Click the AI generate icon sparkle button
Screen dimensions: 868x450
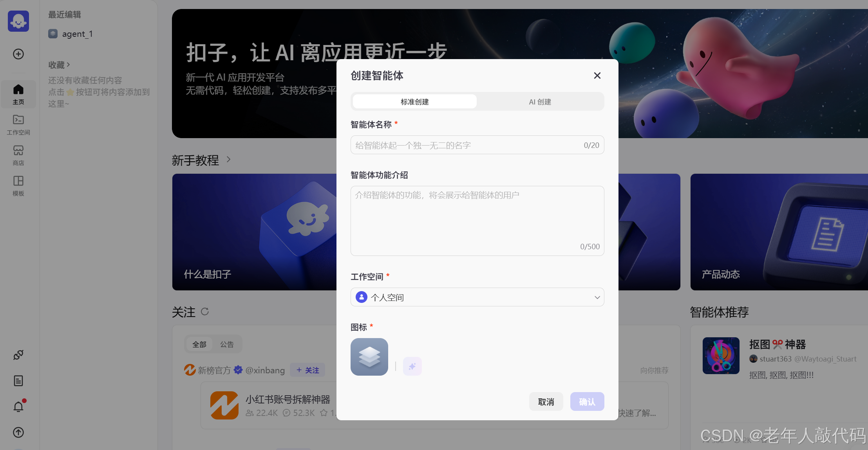pyautogui.click(x=412, y=366)
